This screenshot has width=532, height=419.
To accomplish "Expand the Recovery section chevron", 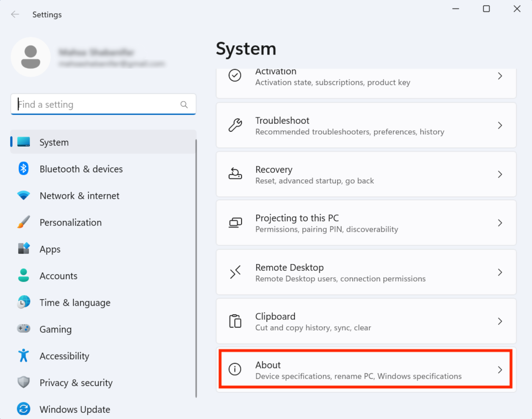I will click(500, 174).
